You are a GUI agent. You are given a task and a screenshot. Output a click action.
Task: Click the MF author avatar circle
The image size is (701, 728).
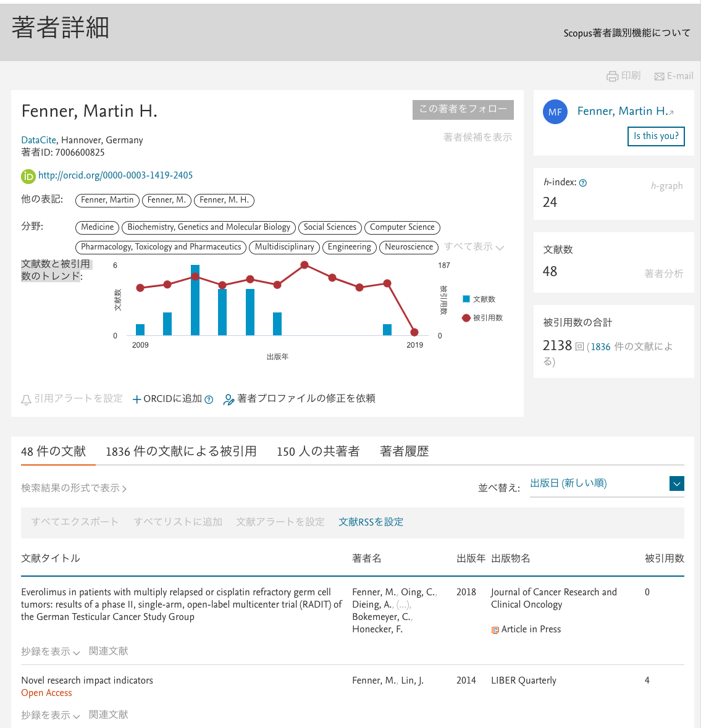tap(555, 112)
